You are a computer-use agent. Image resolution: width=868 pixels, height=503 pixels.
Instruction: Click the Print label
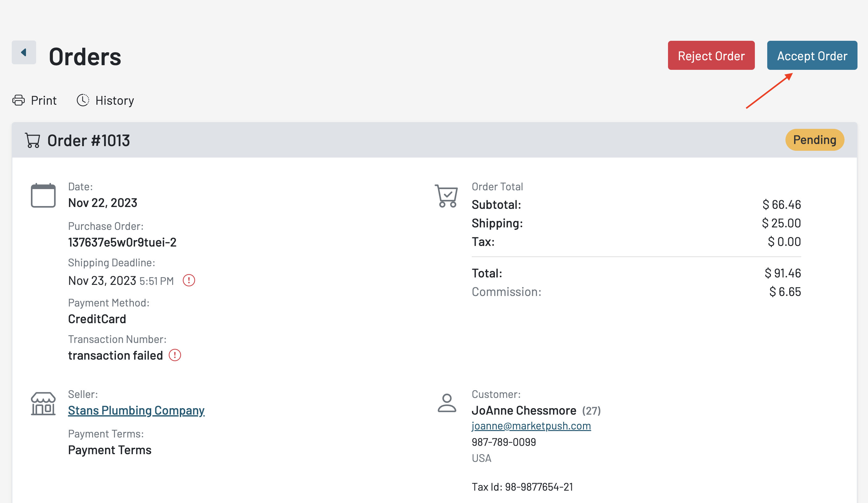click(44, 100)
